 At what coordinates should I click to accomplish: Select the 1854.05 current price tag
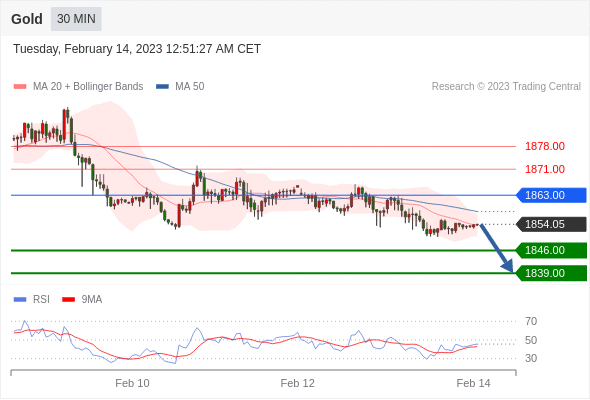point(551,224)
